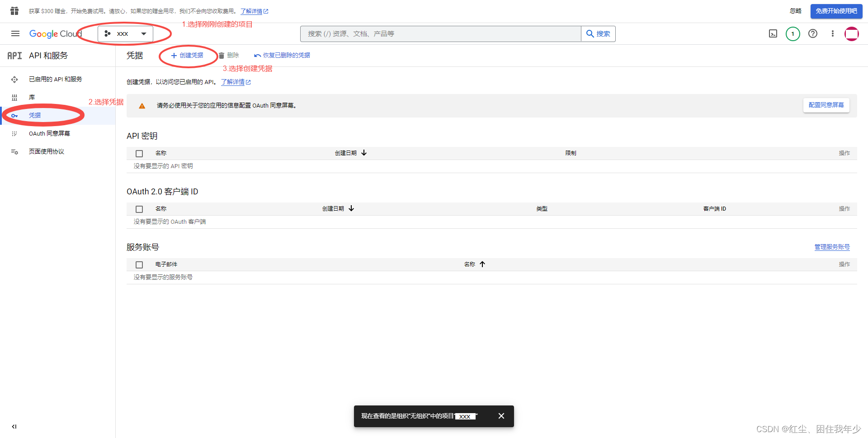Viewport: 868px width, 438px height.
Task: Click the API 和服务 header icon
Action: coord(14,56)
